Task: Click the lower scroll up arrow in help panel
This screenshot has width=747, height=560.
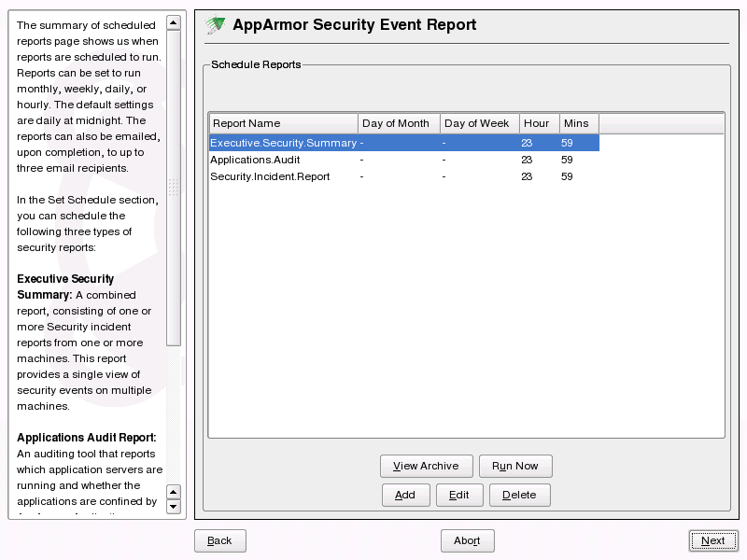Action: (x=174, y=492)
